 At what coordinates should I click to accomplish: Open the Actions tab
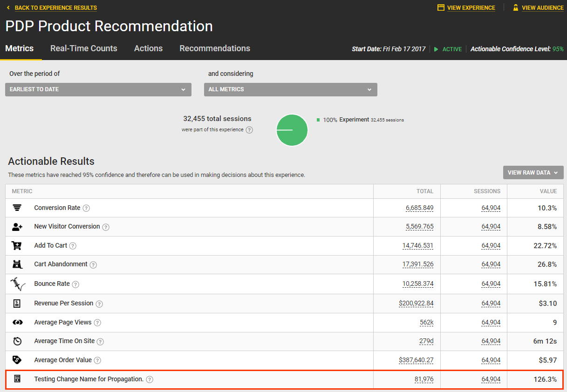[148, 48]
